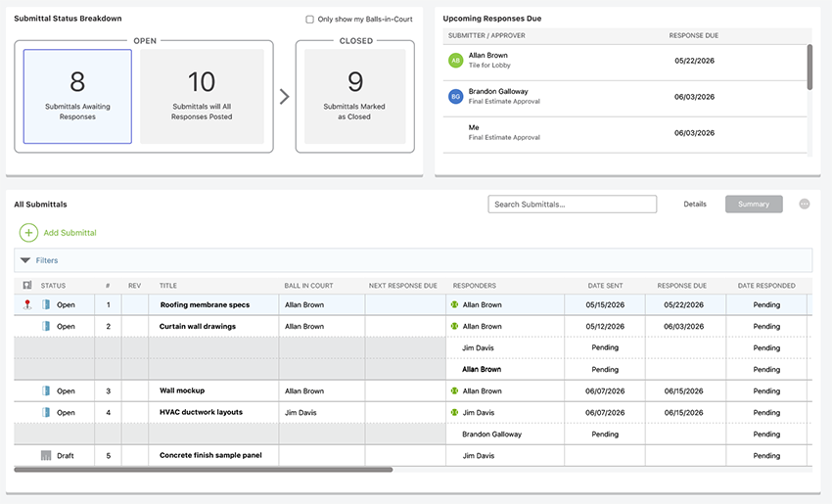Sort by the STATUS column header
This screenshot has height=504, width=832.
pos(53,286)
